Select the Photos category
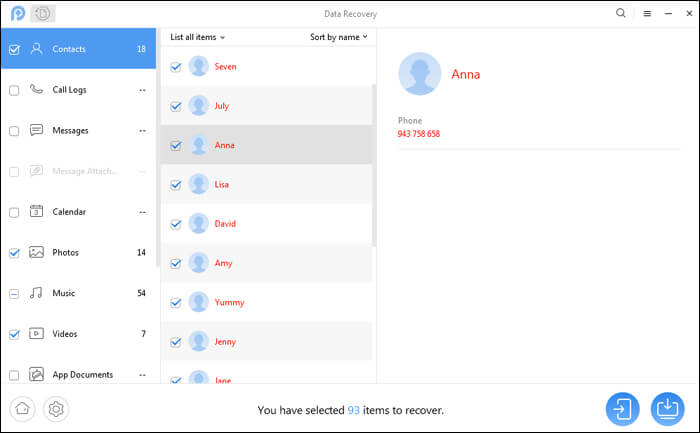Image resolution: width=700 pixels, height=433 pixels. (66, 253)
